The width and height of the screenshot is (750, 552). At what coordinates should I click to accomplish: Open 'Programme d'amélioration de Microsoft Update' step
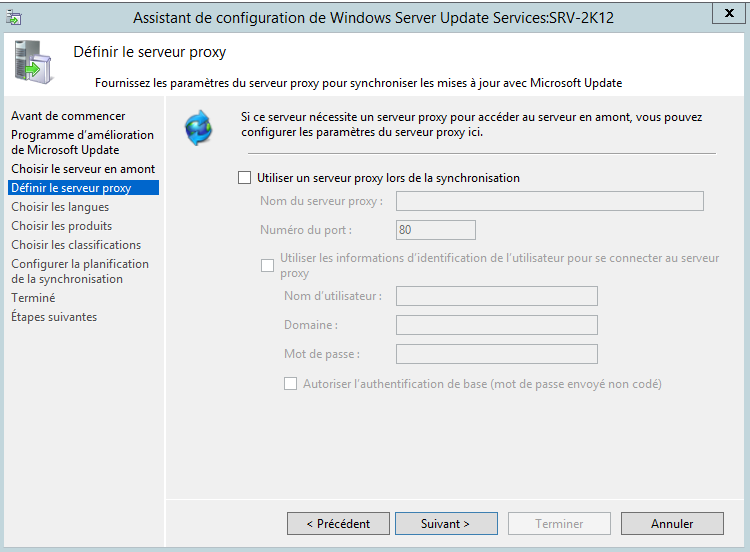coord(82,142)
